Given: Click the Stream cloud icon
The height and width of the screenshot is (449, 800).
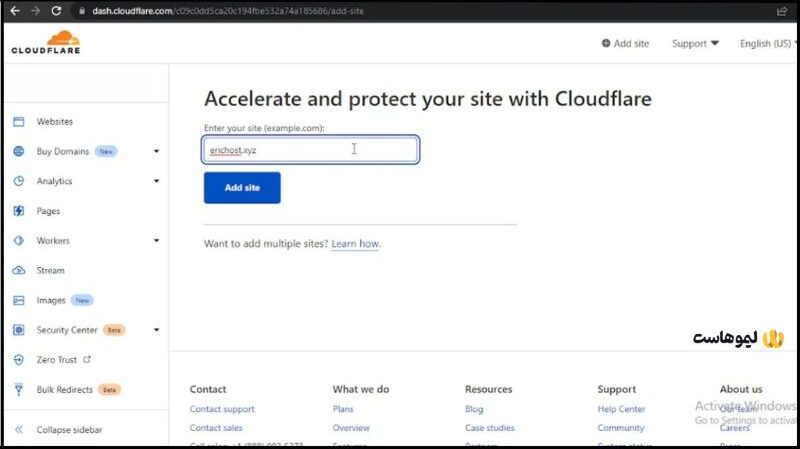Looking at the screenshot, I should pos(19,270).
